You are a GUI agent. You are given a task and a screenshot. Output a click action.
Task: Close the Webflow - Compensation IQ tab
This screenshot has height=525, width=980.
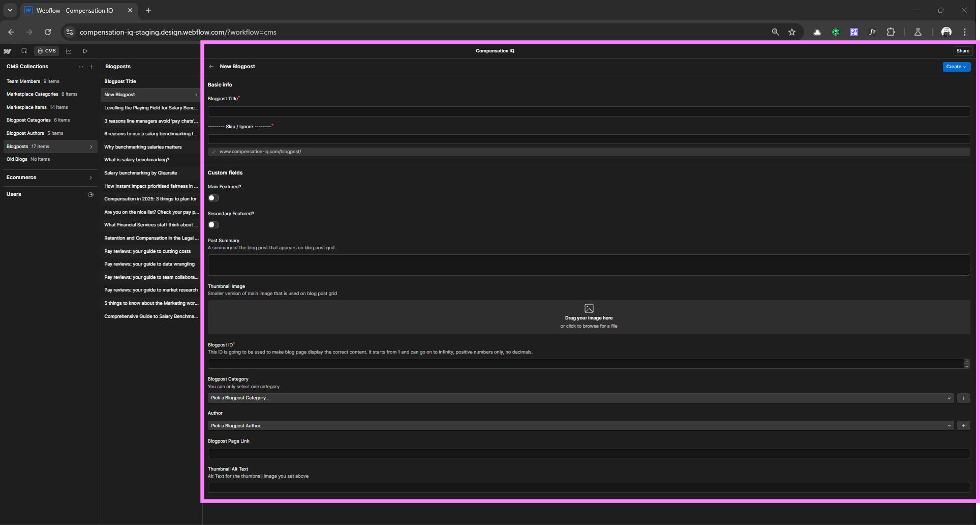tap(130, 10)
